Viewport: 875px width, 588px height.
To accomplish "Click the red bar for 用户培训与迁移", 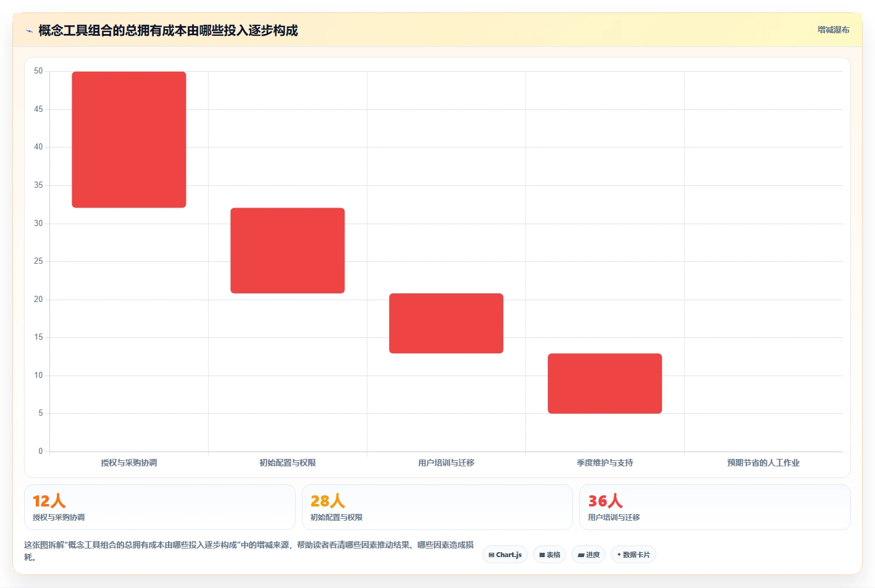I will [x=446, y=324].
